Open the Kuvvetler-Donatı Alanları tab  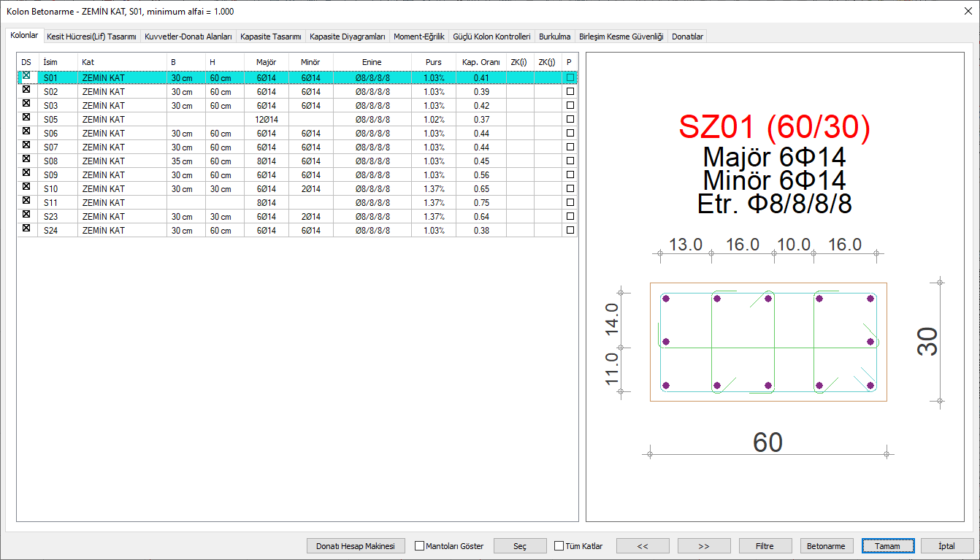click(x=188, y=36)
